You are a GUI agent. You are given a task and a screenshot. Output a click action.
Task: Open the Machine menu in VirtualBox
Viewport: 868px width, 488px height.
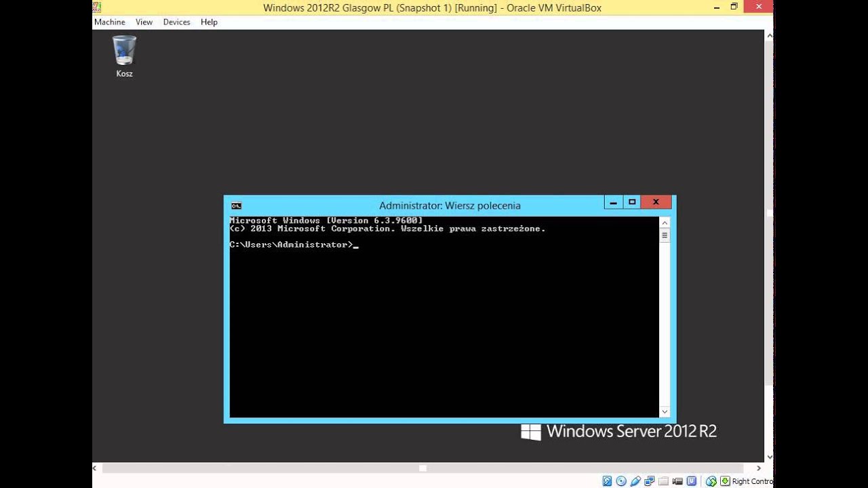click(x=109, y=22)
